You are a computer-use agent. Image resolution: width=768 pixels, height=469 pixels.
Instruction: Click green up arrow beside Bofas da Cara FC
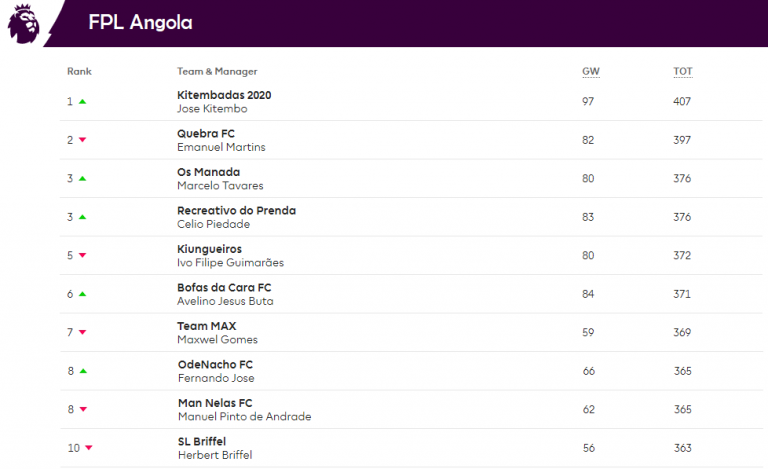(x=83, y=294)
